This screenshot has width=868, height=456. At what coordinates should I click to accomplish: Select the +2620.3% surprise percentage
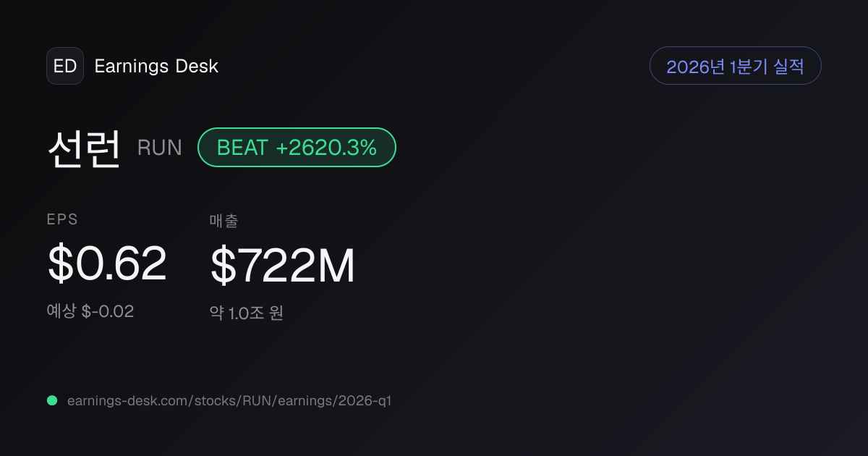pos(326,148)
